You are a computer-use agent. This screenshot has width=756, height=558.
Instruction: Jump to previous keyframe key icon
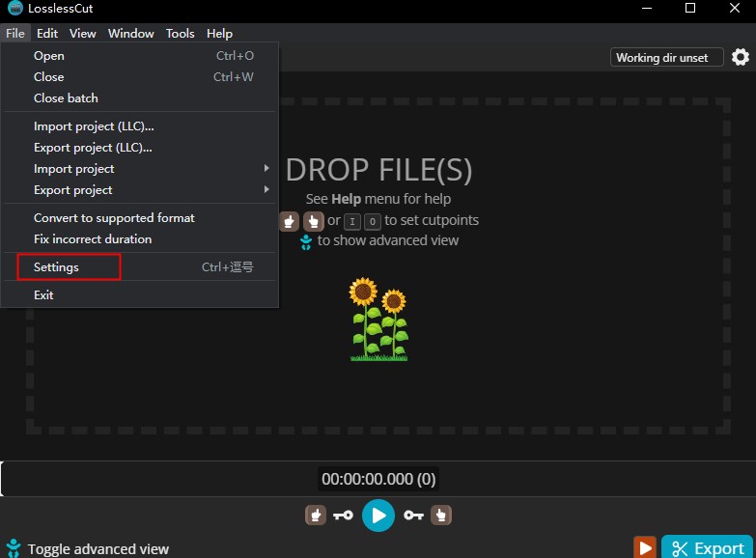(x=343, y=516)
